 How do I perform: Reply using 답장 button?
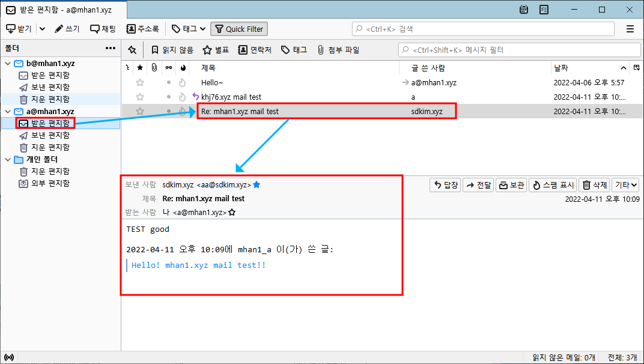[x=445, y=185]
